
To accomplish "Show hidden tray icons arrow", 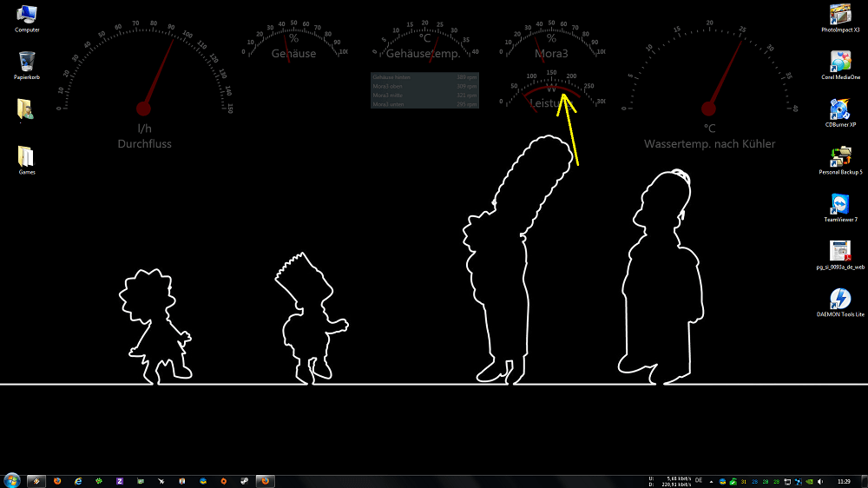I will pyautogui.click(x=712, y=481).
